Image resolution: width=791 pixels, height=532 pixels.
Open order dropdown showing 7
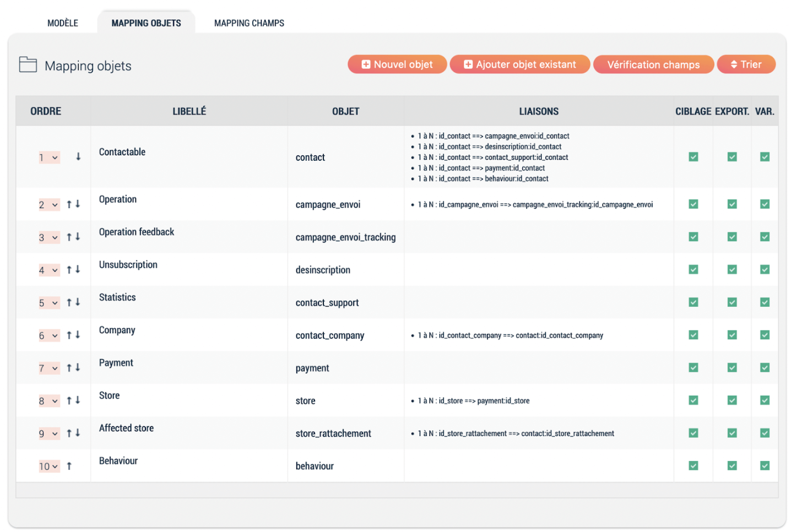click(x=49, y=368)
